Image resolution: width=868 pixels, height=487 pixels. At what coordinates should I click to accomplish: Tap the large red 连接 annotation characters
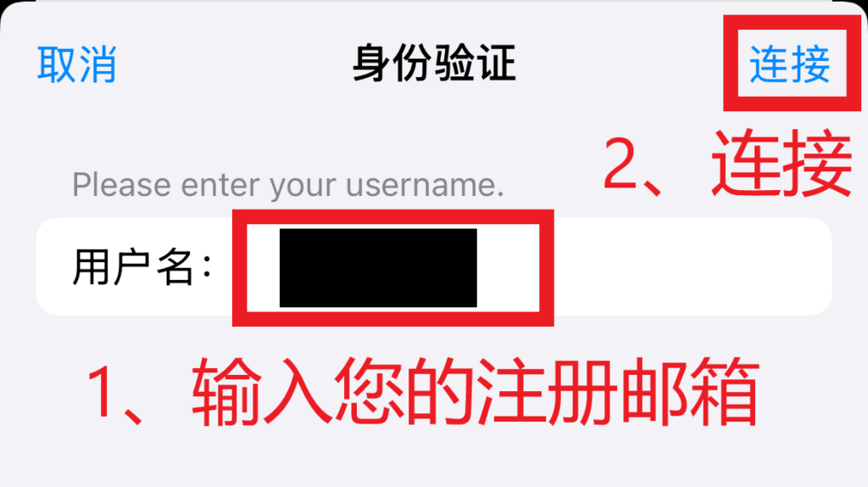[x=782, y=164]
